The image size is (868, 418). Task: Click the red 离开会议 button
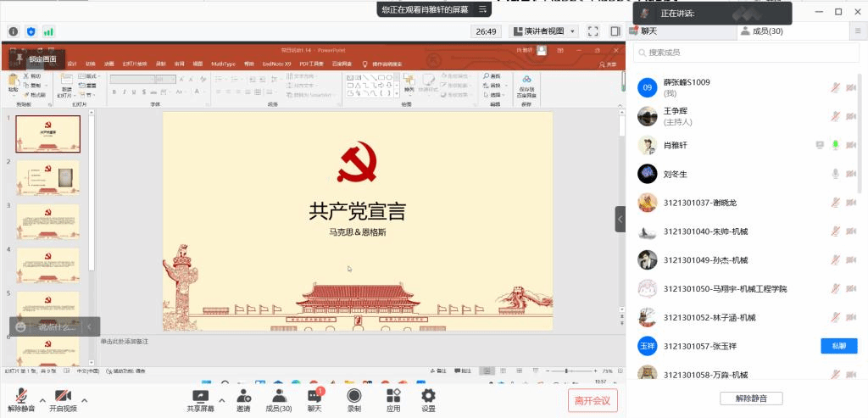click(x=593, y=400)
